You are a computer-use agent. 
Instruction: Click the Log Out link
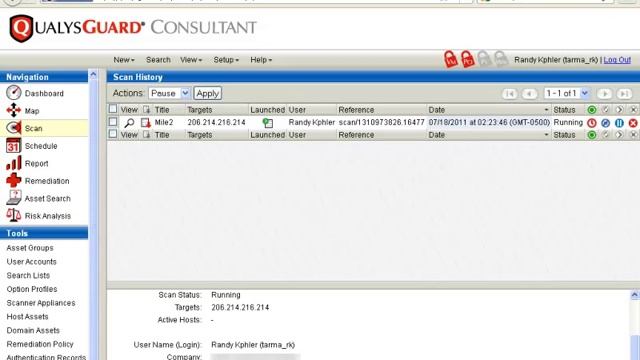pos(617,60)
